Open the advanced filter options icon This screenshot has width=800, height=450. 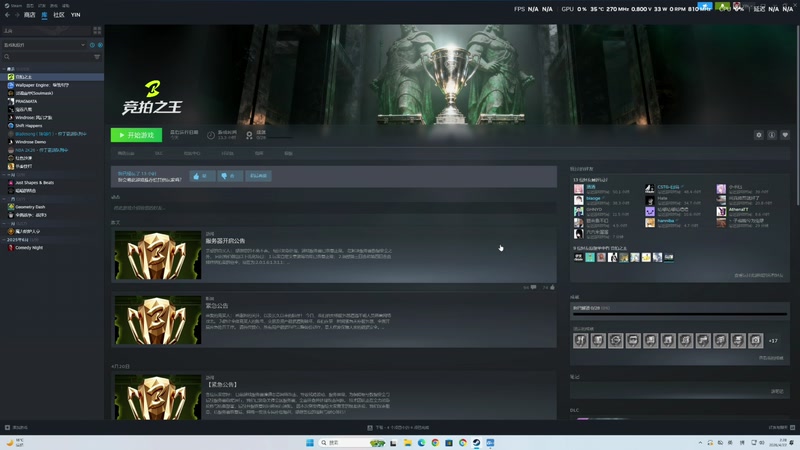point(97,57)
